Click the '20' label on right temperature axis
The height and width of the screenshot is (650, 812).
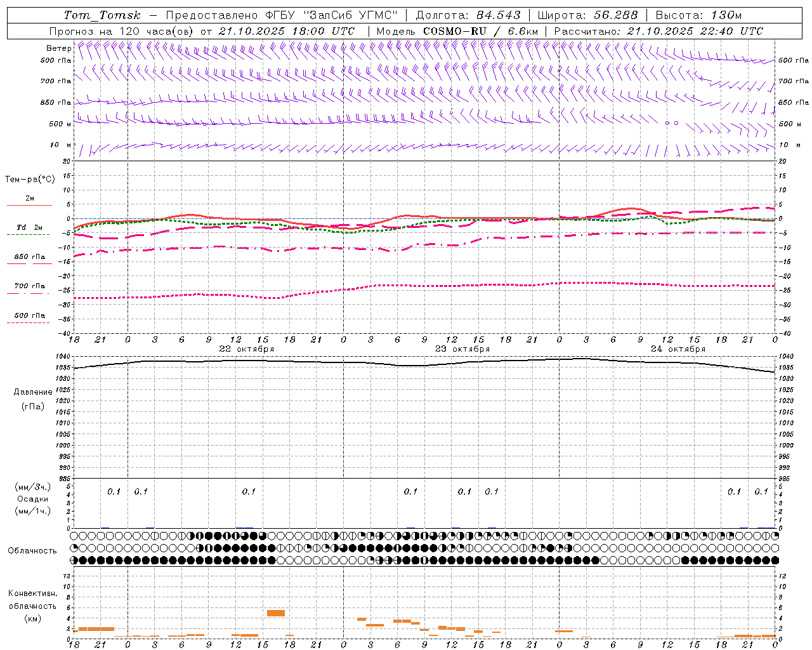[x=783, y=161]
